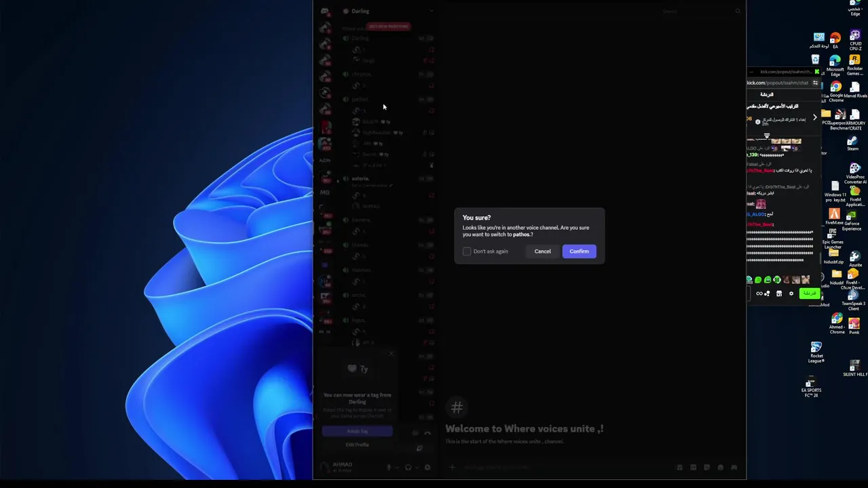Image resolution: width=868 pixels, height=488 pixels.
Task: Select the EA SPORTS FC 26 shortcut
Action: point(811,388)
